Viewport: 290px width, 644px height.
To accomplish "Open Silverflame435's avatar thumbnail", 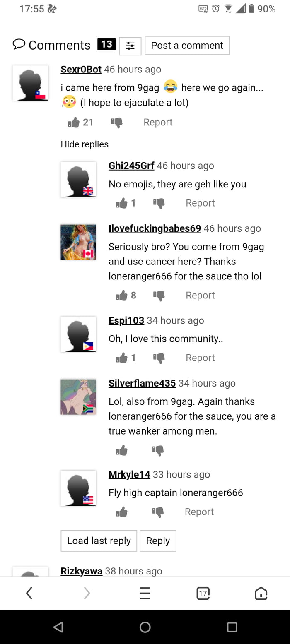I will 78,397.
